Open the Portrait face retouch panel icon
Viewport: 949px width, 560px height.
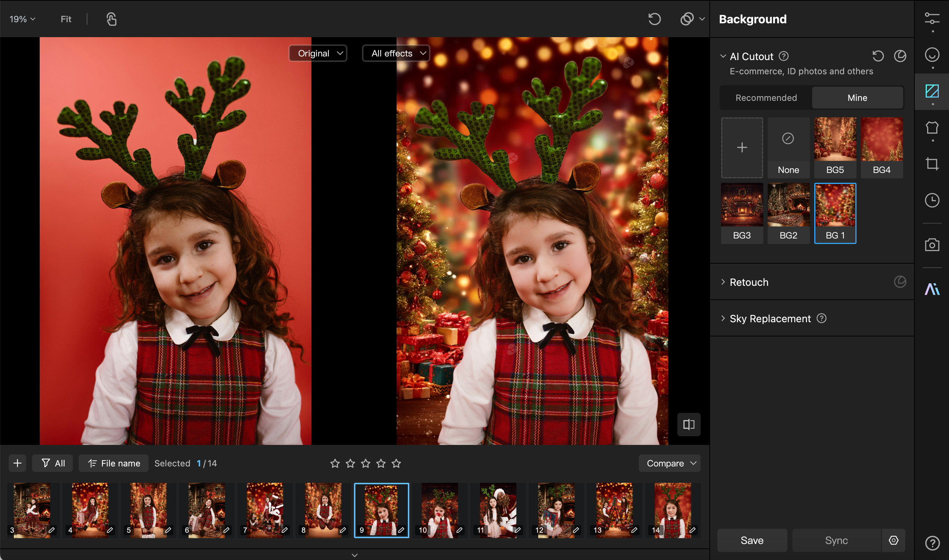(x=932, y=55)
